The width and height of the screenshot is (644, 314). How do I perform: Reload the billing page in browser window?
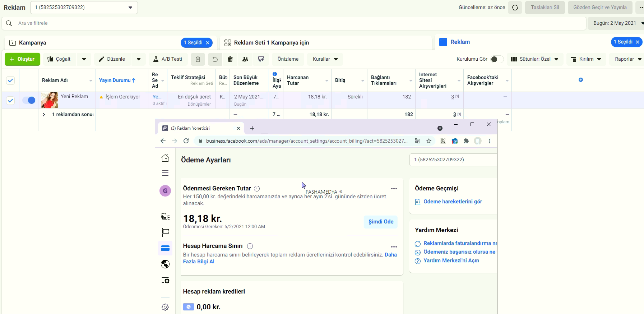[186, 141]
